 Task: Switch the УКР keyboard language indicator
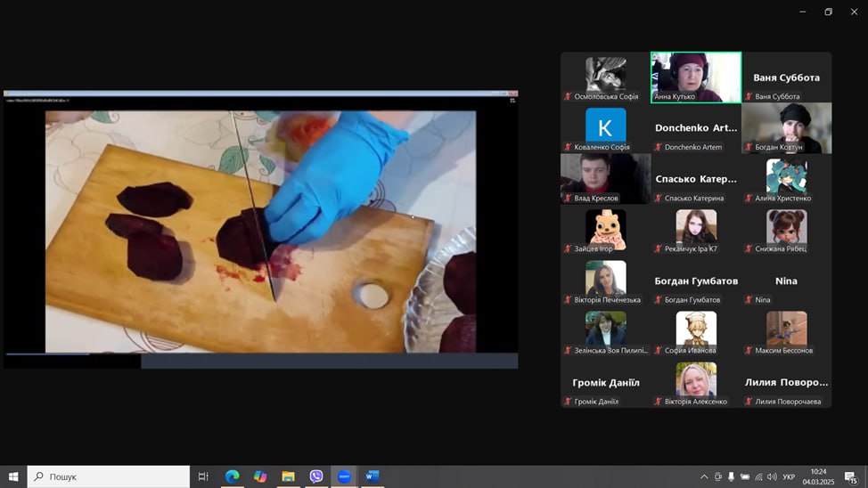(x=789, y=476)
